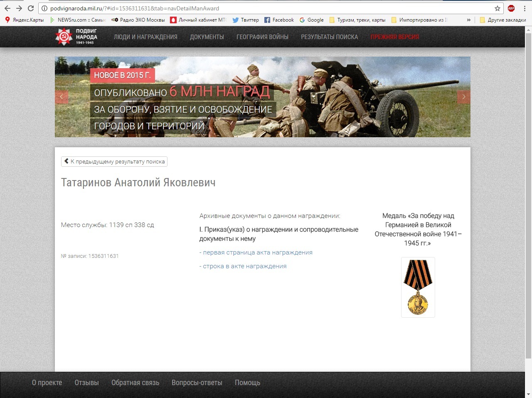Go back using browser back arrow

(7, 8)
